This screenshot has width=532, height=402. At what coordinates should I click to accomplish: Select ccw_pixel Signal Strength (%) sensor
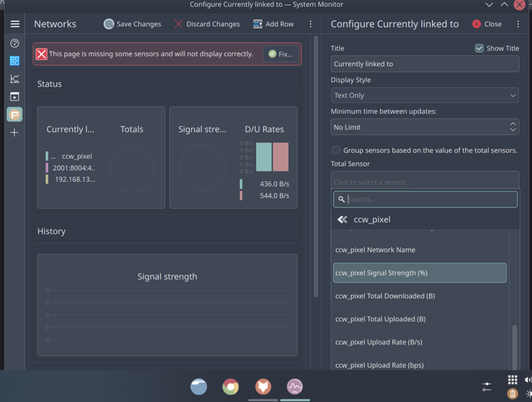pyautogui.click(x=420, y=273)
